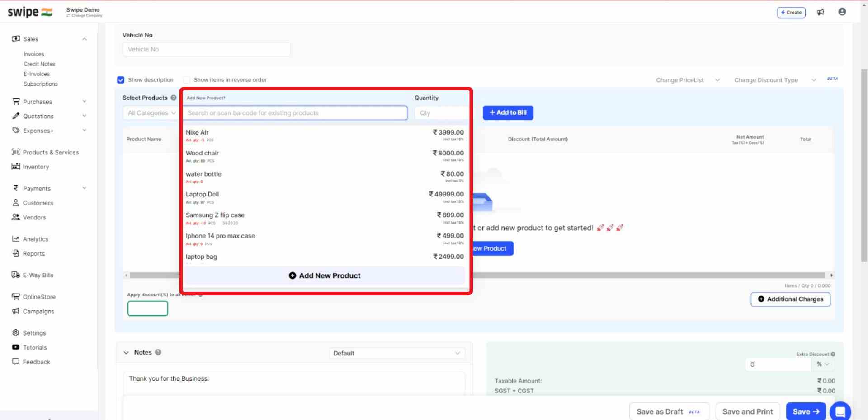Enable Show items in reverse order
The width and height of the screenshot is (868, 420).
coord(186,80)
